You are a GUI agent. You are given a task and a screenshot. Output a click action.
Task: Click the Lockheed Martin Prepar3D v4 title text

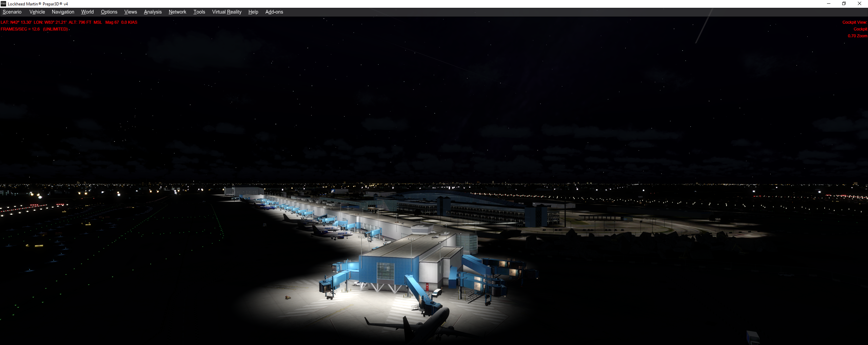(x=38, y=4)
